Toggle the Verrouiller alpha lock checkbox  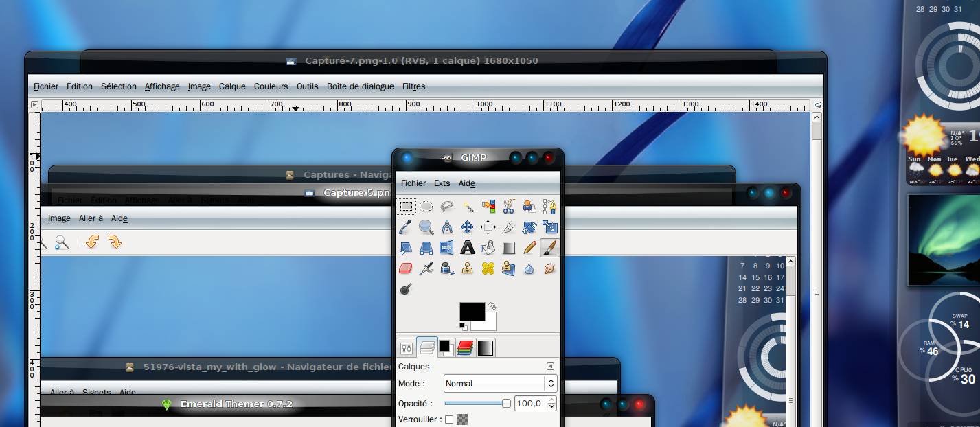pos(449,419)
